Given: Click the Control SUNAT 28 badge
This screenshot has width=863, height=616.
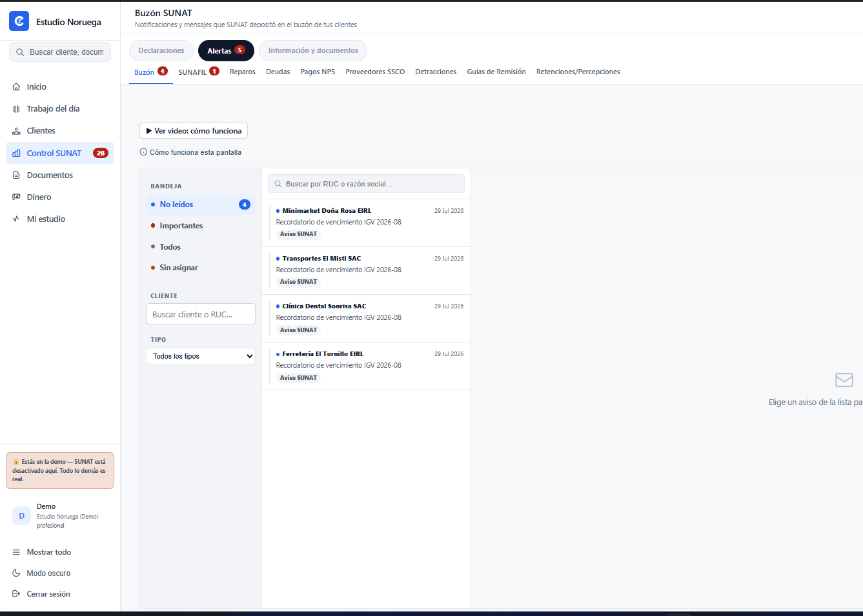Looking at the screenshot, I should tap(100, 154).
